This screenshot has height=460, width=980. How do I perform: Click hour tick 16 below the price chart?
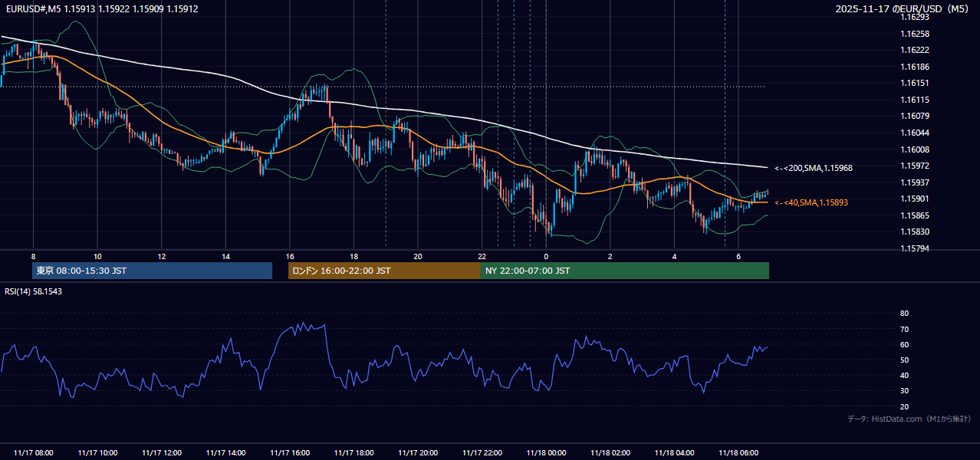point(290,256)
